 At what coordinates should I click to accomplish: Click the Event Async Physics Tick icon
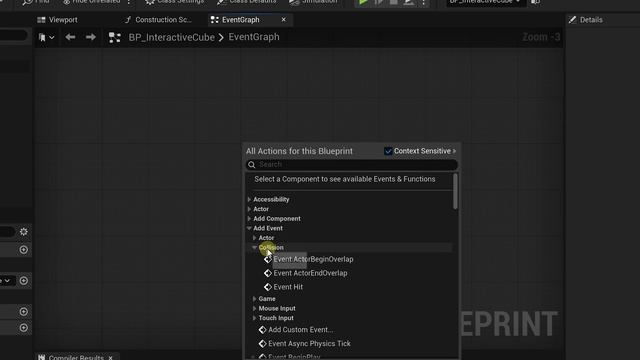click(x=262, y=344)
